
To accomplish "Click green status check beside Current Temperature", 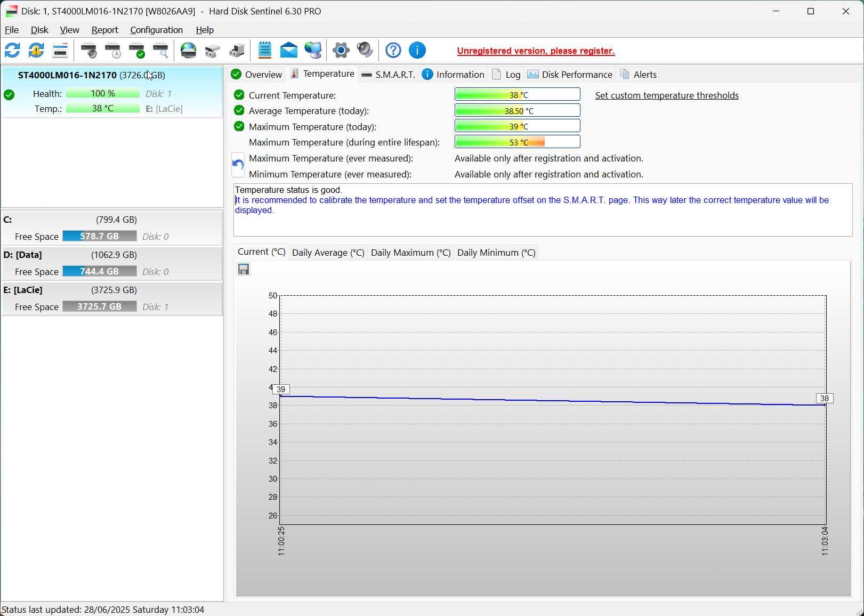I will point(239,95).
